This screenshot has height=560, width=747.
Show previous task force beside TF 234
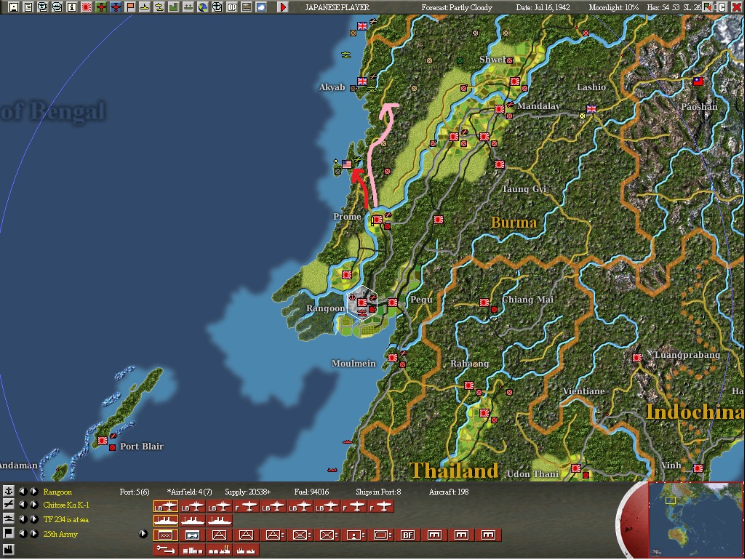[x=23, y=519]
